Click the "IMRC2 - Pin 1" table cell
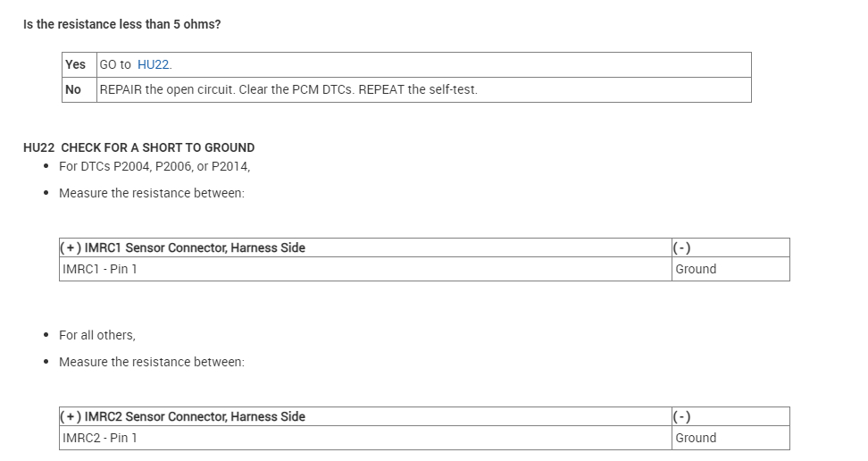Screen dimensions: 868x461 pyautogui.click(x=100, y=438)
